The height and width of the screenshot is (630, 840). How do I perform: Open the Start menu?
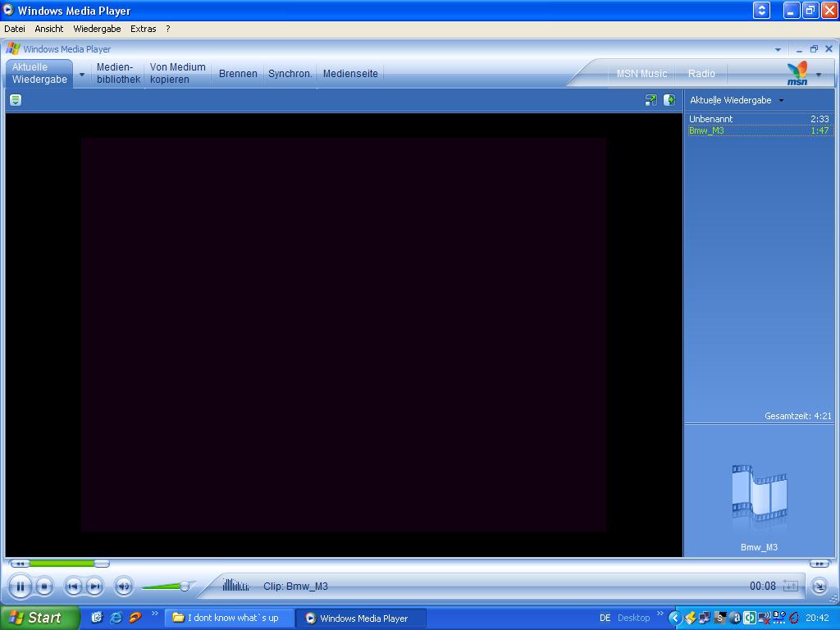[x=39, y=618]
